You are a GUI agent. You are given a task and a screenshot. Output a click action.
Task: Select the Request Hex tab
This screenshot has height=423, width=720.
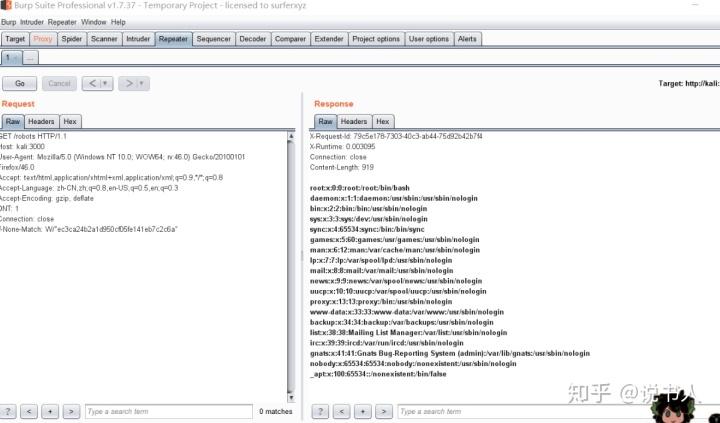click(x=70, y=122)
